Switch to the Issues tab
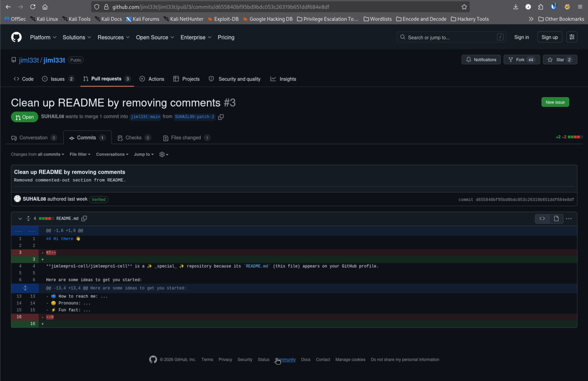Viewport: 588px width, 381px height. click(58, 79)
